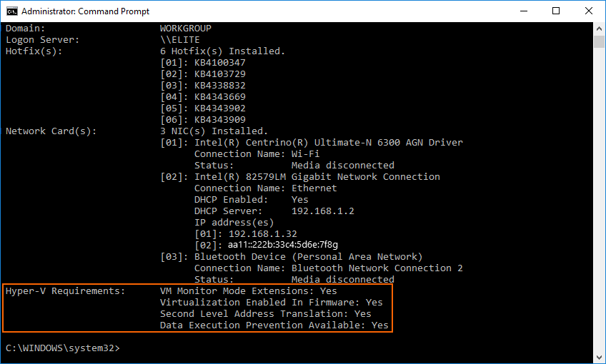Click the C:\WINDOWS\system32> prompt line
606x364 pixels.
click(x=63, y=348)
